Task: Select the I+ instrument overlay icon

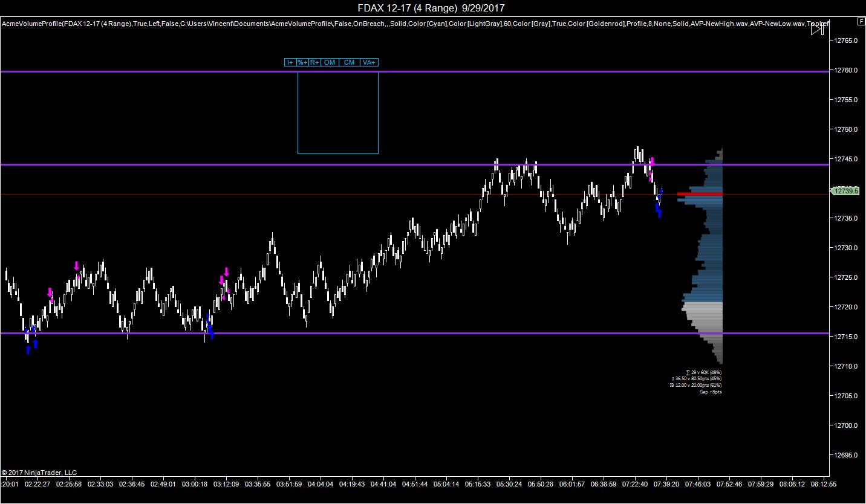Action: [291, 62]
